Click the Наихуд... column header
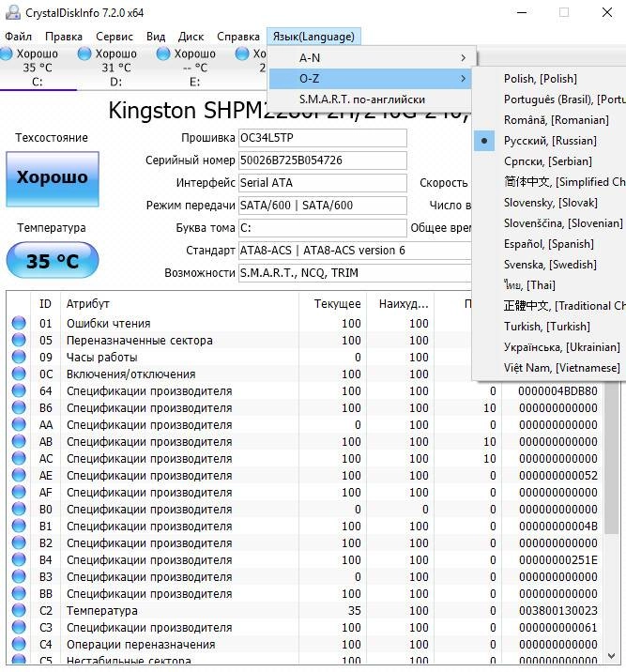This screenshot has width=626, height=672. point(401,304)
